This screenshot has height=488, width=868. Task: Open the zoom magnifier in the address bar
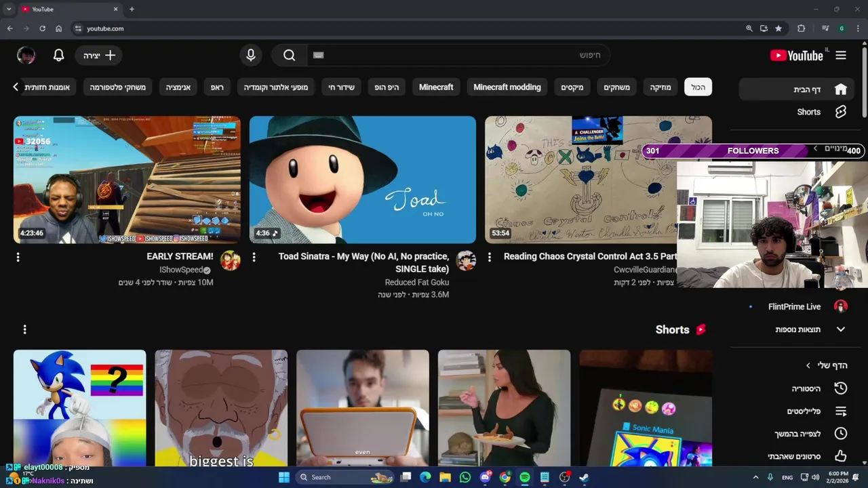[x=749, y=28]
